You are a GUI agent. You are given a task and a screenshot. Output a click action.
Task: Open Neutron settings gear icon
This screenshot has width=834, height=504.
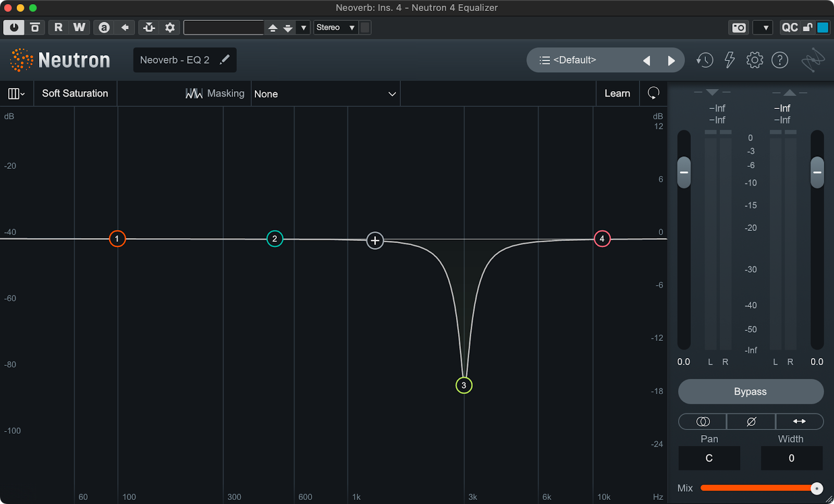pyautogui.click(x=754, y=60)
